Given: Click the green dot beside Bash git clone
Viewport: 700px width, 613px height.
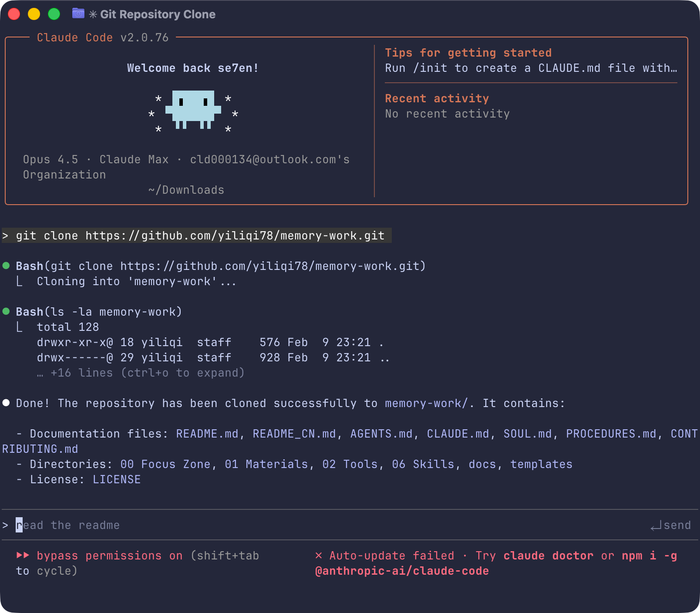Looking at the screenshot, I should (6, 266).
